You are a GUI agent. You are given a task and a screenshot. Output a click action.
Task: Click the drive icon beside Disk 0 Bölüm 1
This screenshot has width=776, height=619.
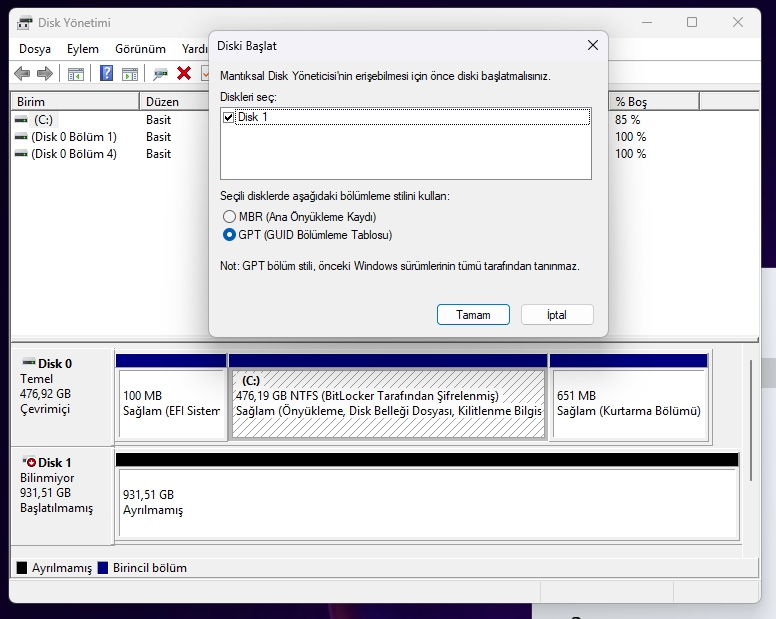[x=21, y=137]
